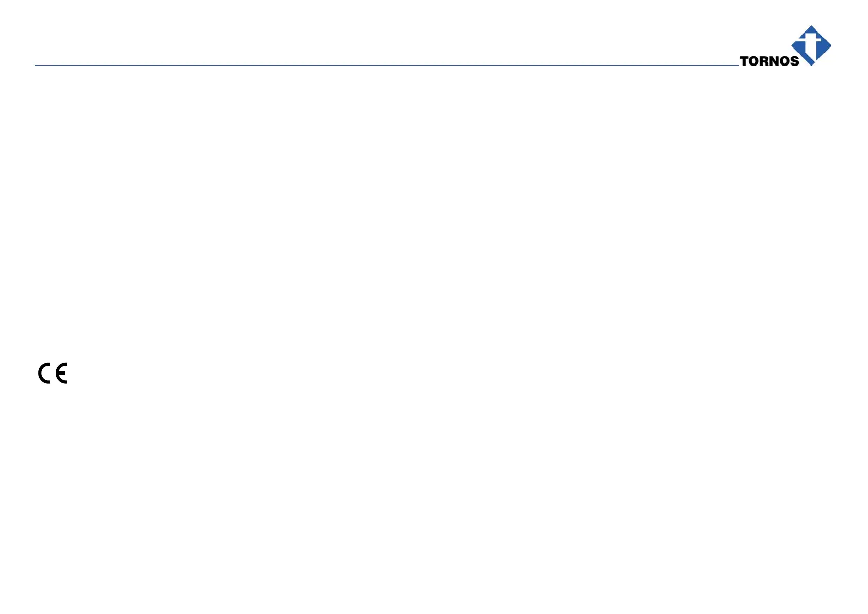Image resolution: width=868 pixels, height=614 pixels.
Task: Click the letter E of the CE mark
Action: pyautogui.click(x=61, y=373)
